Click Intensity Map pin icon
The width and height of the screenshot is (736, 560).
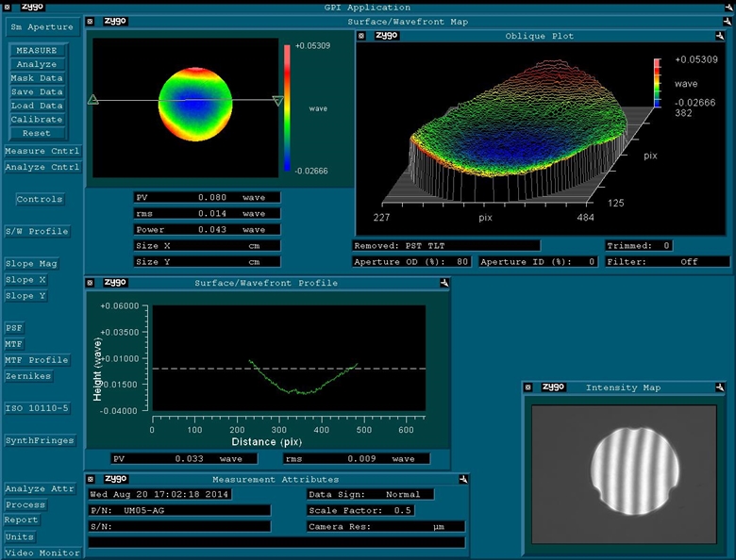point(720,387)
